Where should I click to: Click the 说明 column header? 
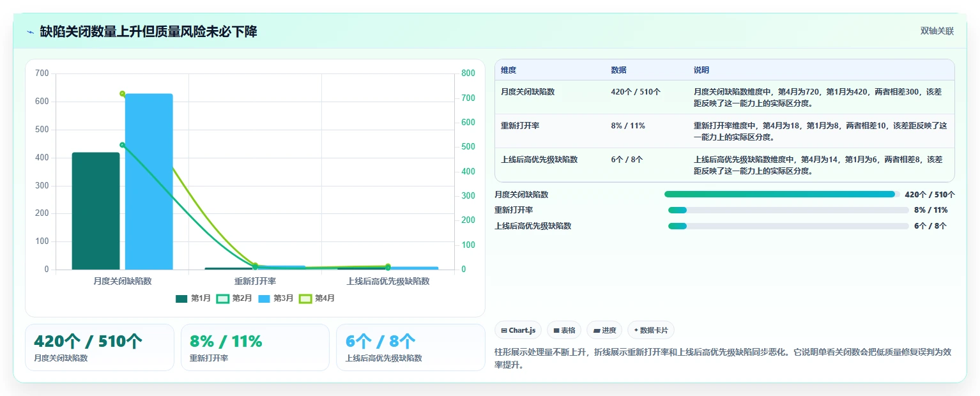tap(701, 70)
